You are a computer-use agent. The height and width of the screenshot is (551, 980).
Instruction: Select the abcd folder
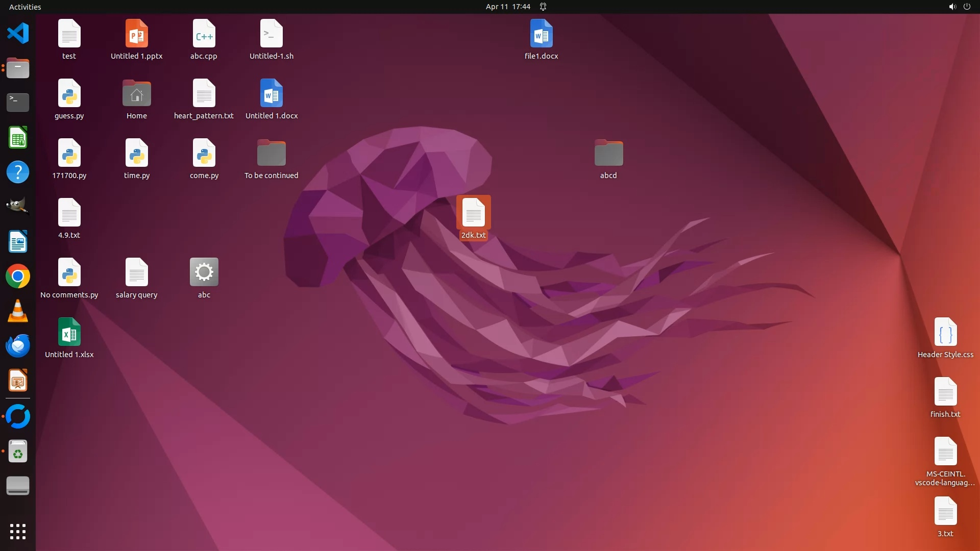(x=608, y=154)
